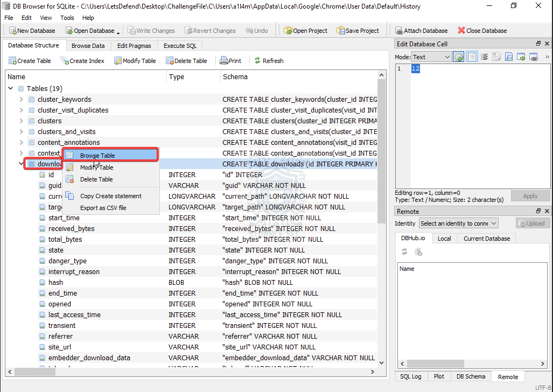Click the window-with-chain-link icon in cell editor

coord(534,57)
